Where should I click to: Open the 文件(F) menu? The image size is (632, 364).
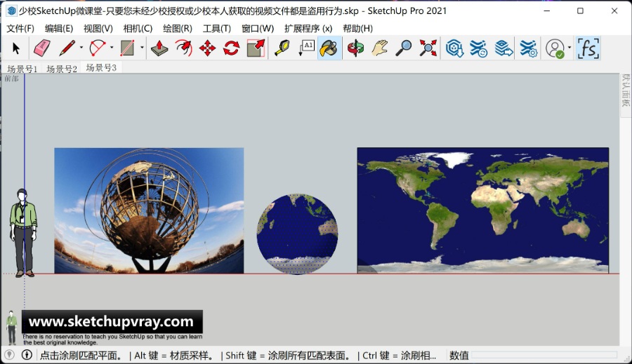(x=20, y=29)
